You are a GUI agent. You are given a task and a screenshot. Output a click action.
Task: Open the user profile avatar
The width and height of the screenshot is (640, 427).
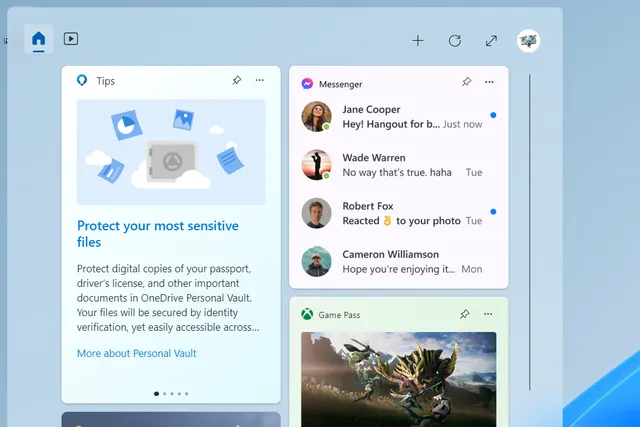coord(528,41)
